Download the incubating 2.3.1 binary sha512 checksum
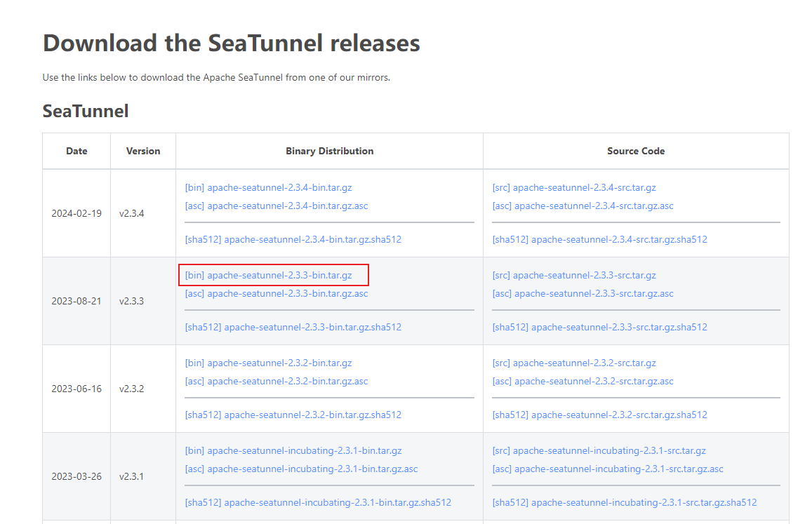This screenshot has height=524, width=812. pos(316,502)
